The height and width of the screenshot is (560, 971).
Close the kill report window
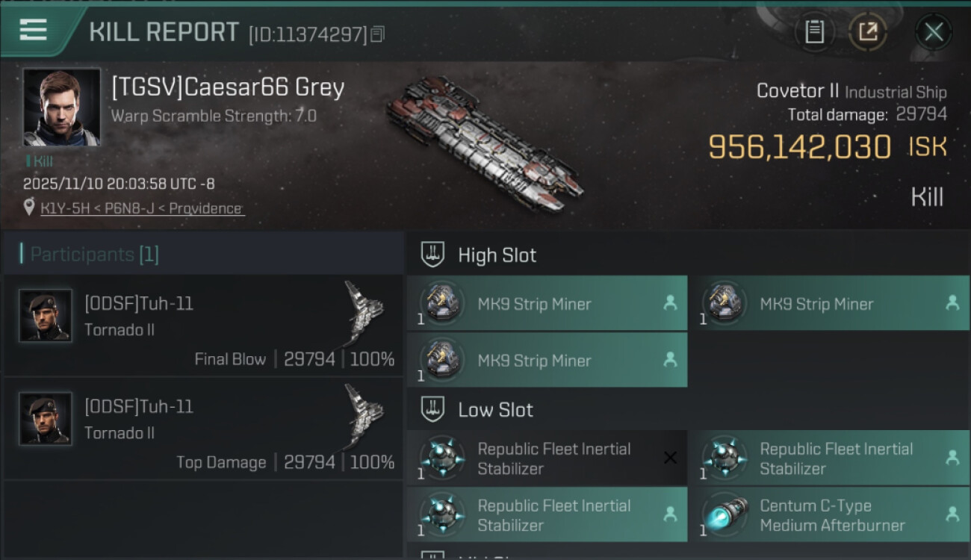pos(933,31)
